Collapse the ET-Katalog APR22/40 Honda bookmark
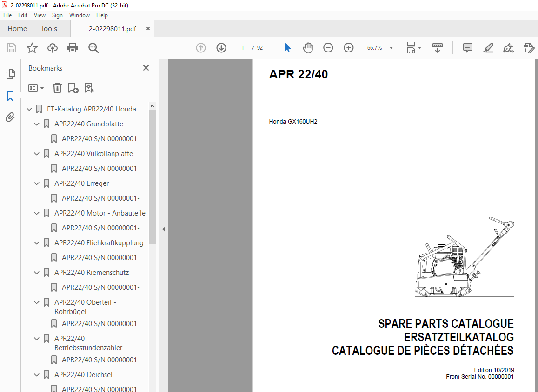The width and height of the screenshot is (538, 392). [29, 109]
